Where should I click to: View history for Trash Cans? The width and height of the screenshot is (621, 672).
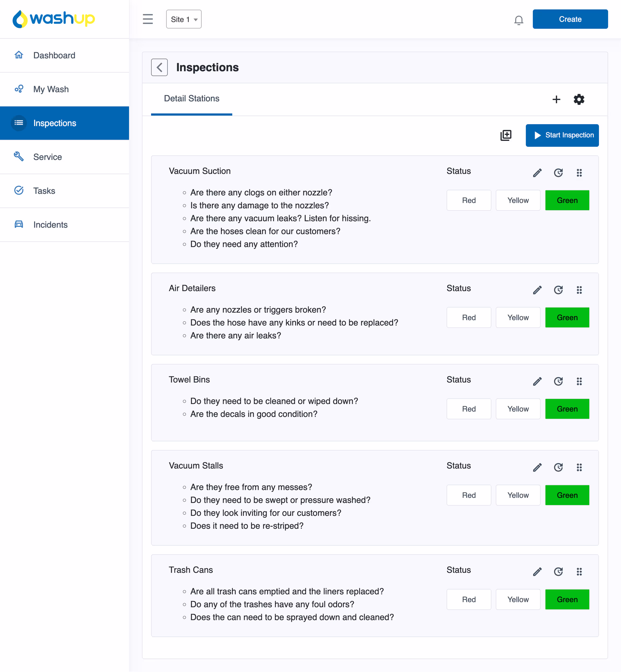point(559,571)
